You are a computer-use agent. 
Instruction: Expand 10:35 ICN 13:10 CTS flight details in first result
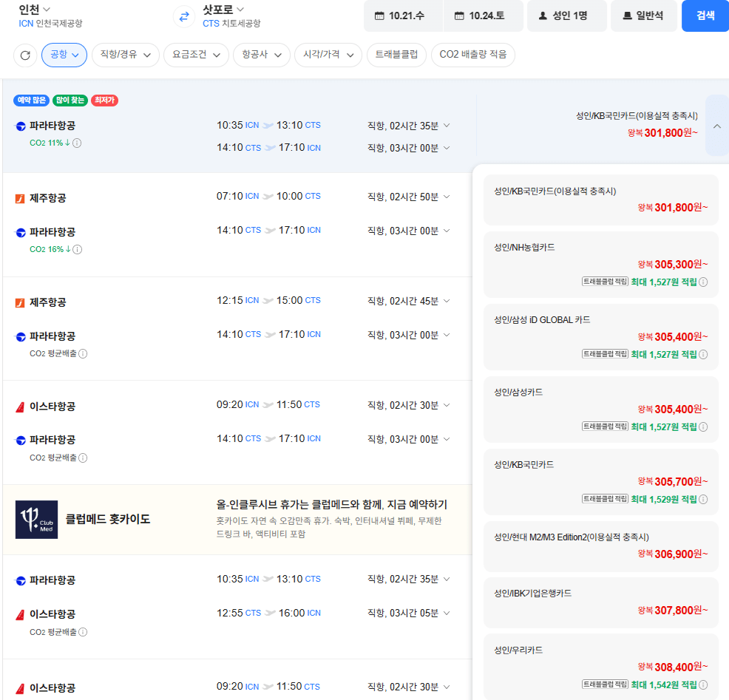click(x=447, y=126)
